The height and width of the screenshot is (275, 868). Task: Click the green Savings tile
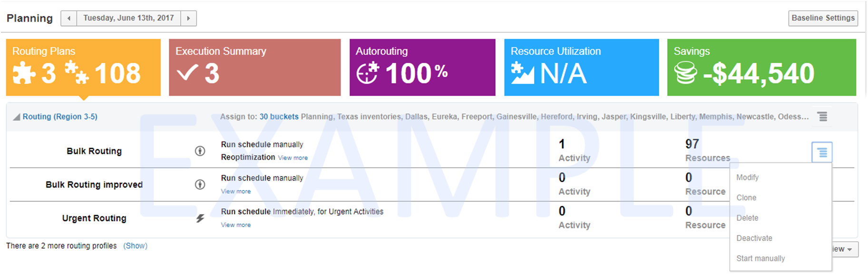click(761, 67)
